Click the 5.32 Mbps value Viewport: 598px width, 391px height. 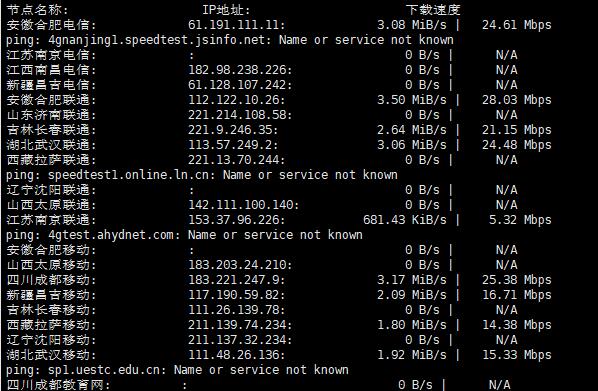coord(520,220)
